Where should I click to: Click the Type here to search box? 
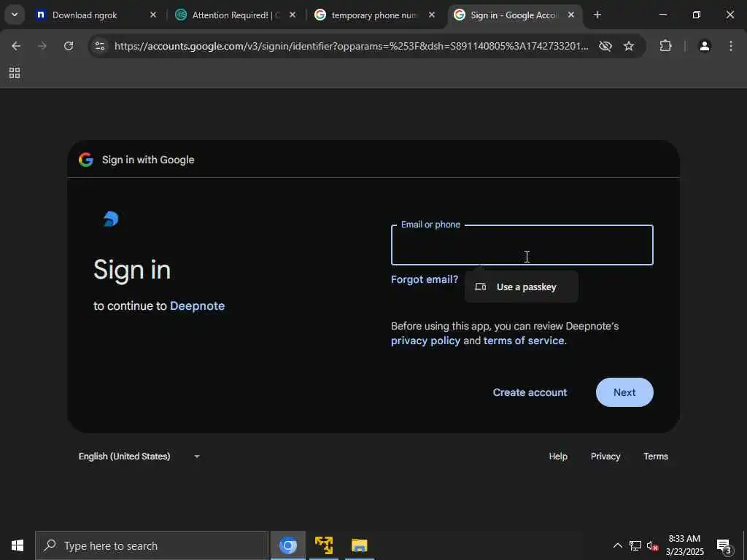[152, 545]
